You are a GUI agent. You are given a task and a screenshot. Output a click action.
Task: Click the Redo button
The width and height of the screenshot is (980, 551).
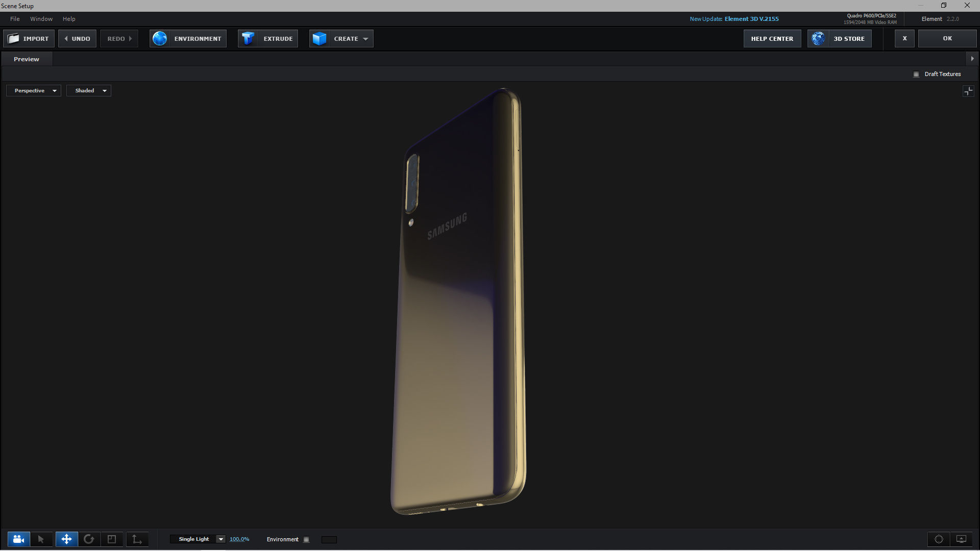pyautogui.click(x=119, y=39)
